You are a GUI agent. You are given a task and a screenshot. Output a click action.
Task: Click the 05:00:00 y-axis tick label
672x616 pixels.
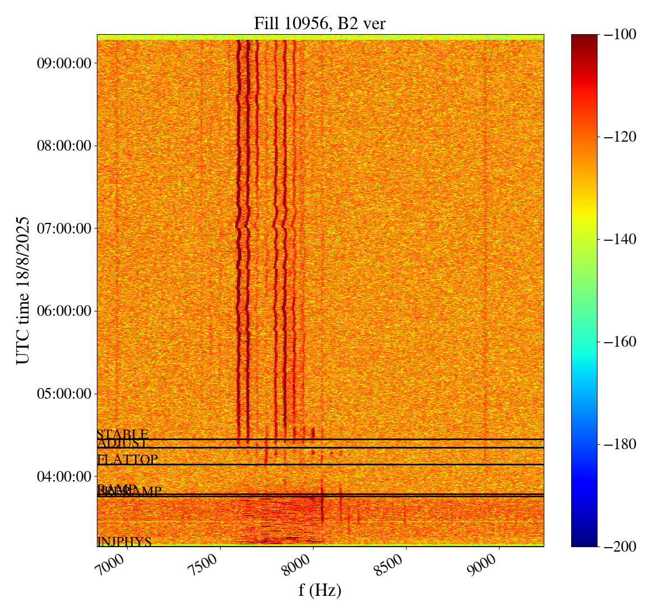63,394
